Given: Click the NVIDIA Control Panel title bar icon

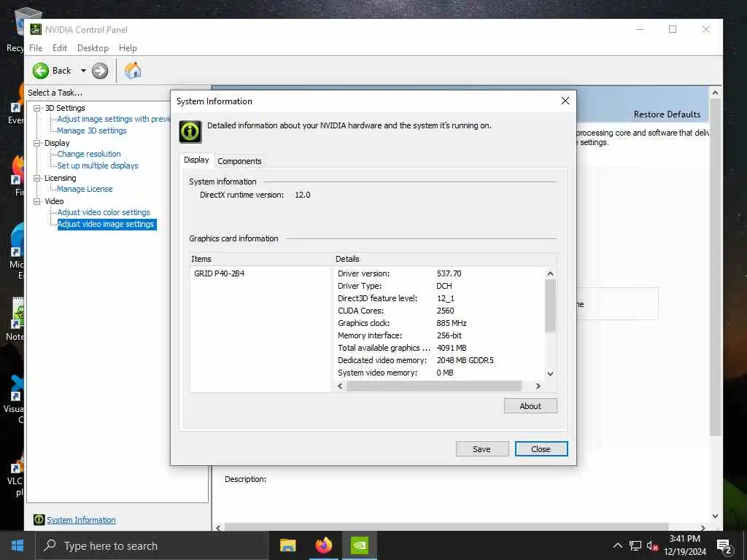Looking at the screenshot, I should [36, 29].
